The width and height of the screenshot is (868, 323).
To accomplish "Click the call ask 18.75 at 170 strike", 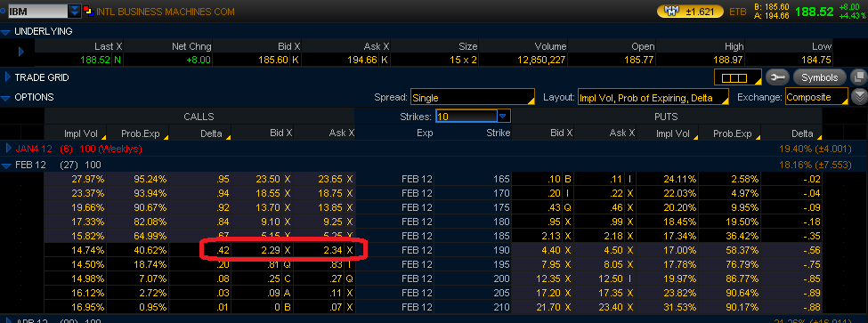I will [330, 193].
